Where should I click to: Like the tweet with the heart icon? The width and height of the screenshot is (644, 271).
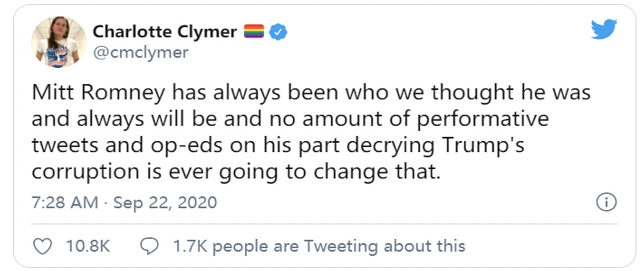click(42, 247)
